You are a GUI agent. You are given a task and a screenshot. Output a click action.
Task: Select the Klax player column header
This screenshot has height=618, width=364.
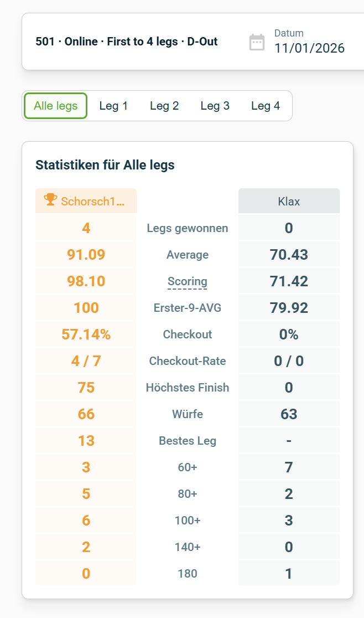click(288, 200)
